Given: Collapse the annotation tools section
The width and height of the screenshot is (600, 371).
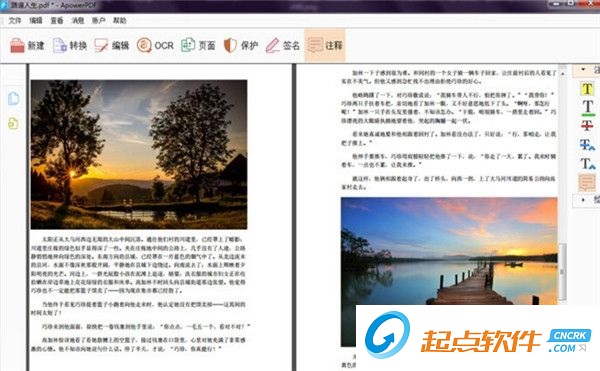Looking at the screenshot, I should 583,69.
